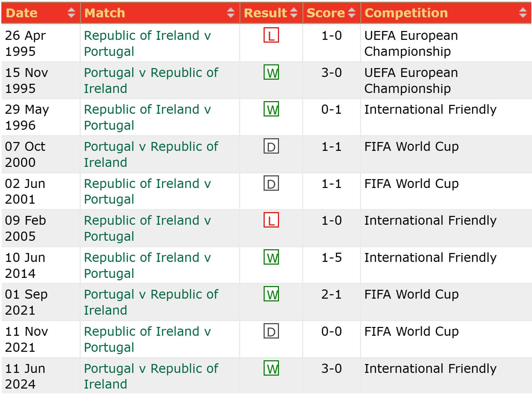Click the Competition column header text
Viewport: 532px width, 394px height.
[406, 13]
